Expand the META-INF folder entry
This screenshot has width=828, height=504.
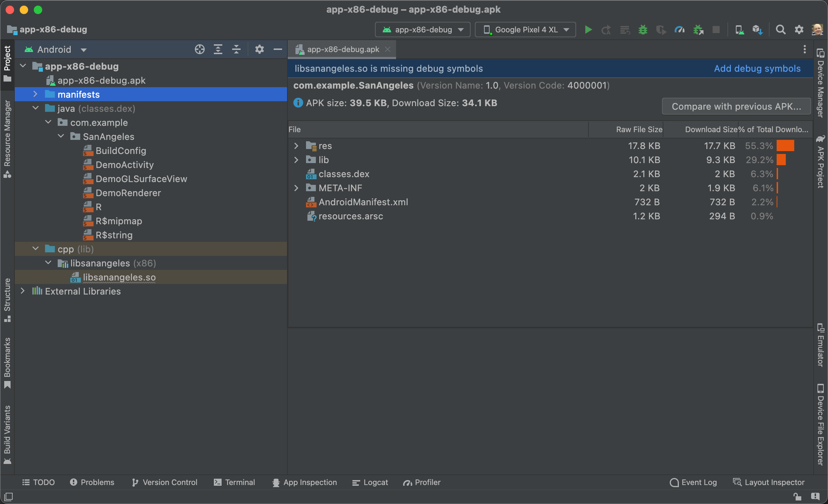pos(296,188)
